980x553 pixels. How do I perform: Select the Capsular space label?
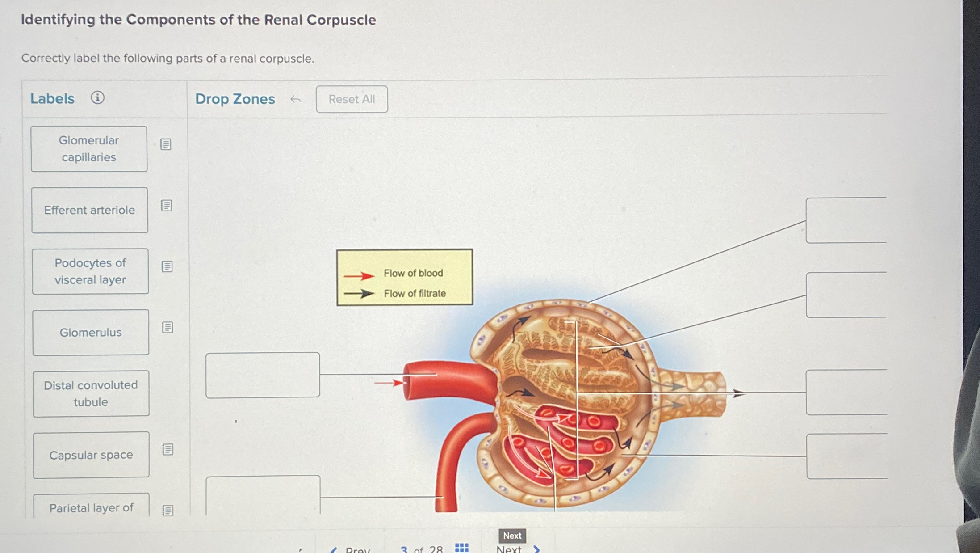[x=91, y=455]
